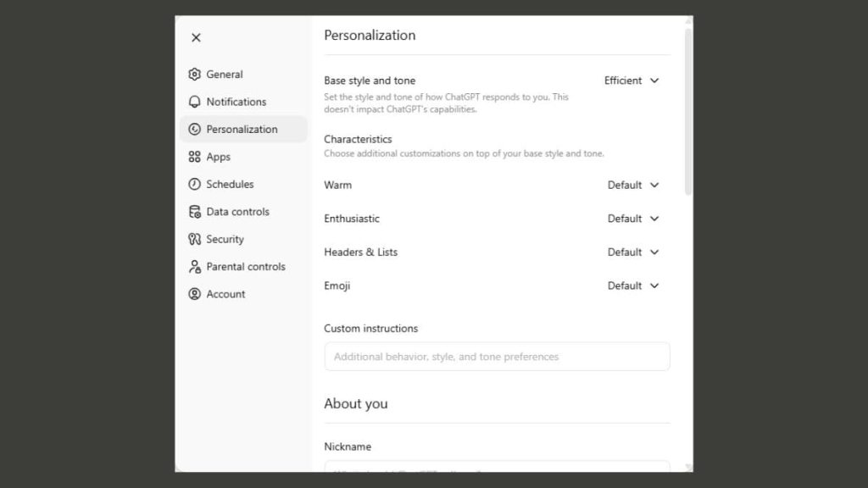Click the settings panel vertical scrollbar

pos(688,110)
